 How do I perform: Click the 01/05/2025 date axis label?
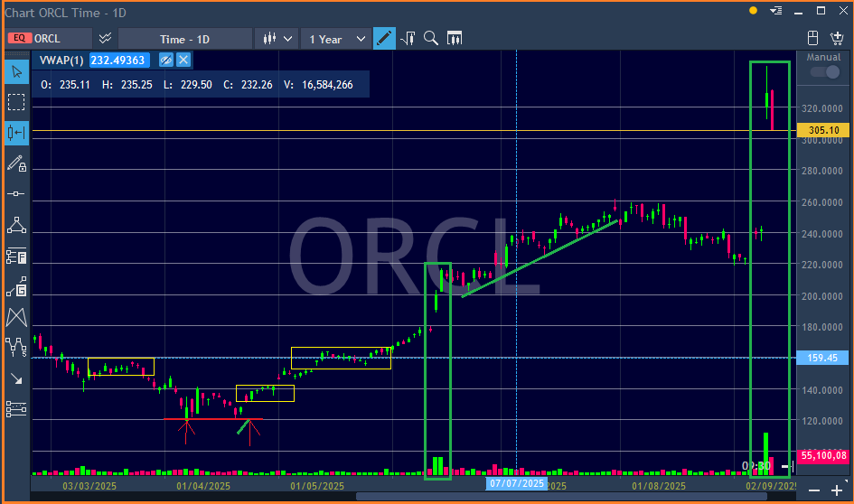tap(317, 486)
